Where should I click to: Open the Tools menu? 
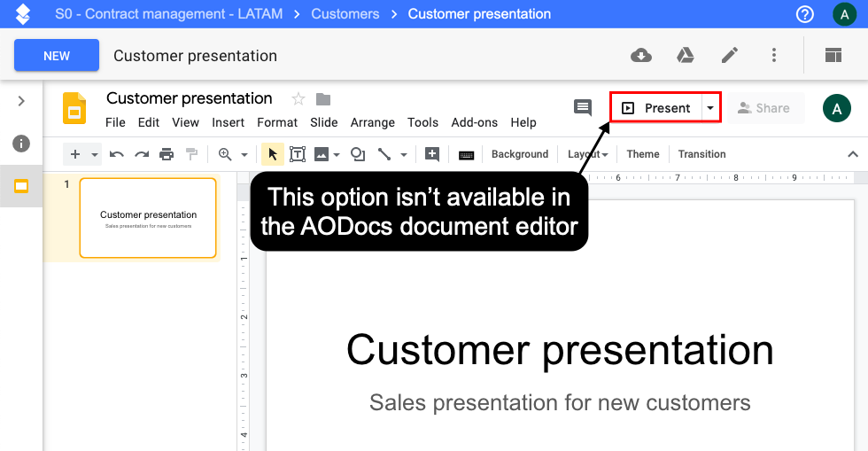pos(423,122)
